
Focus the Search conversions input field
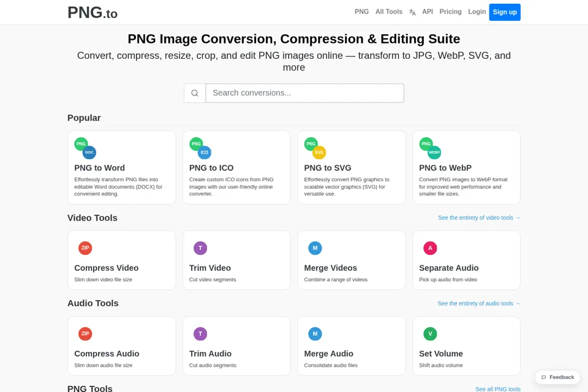(305, 93)
